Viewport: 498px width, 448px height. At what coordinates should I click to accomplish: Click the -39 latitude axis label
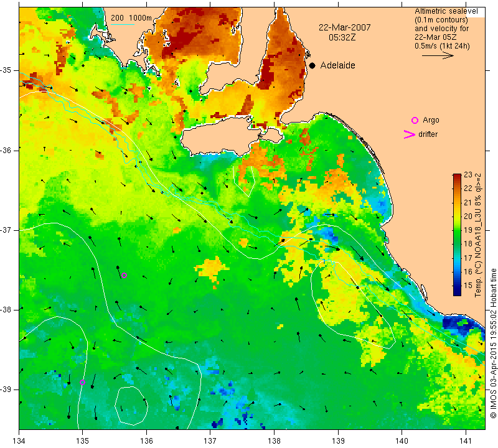[x=7, y=390]
